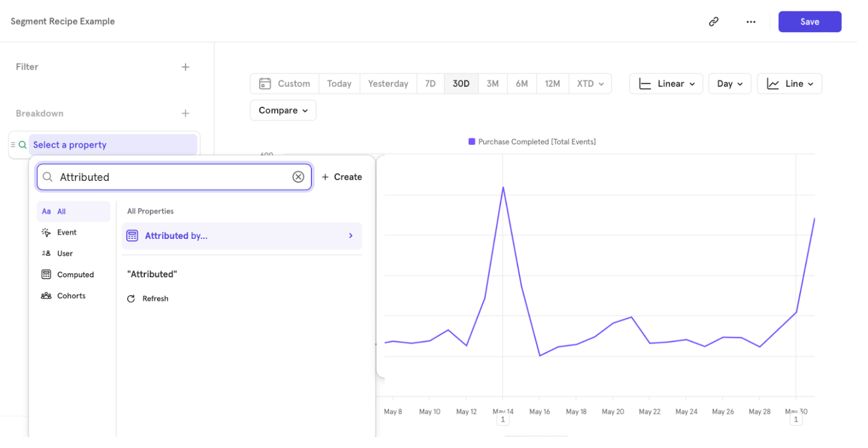This screenshot has width=868, height=448.
Task: Select the User properties category
Action: pos(74,253)
